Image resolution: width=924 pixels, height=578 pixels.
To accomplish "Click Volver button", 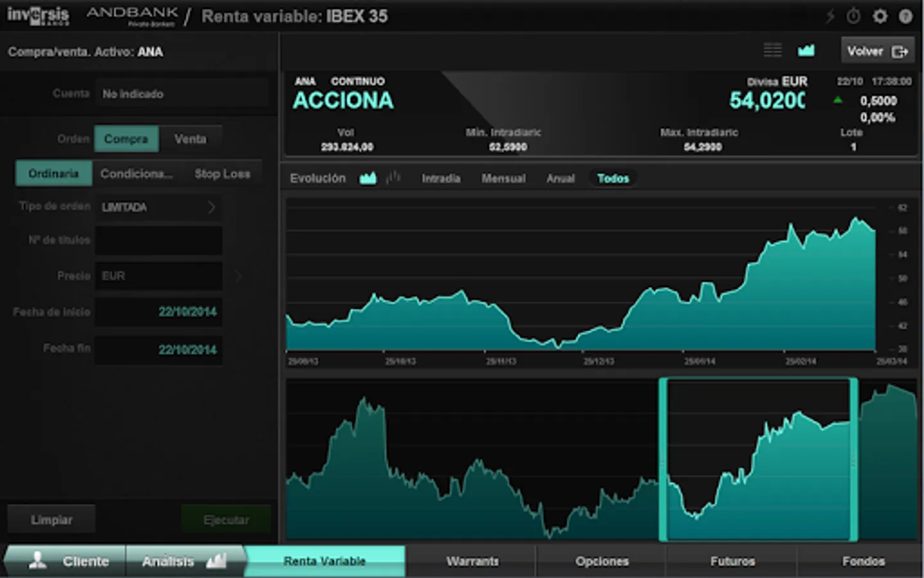I will pyautogui.click(x=878, y=51).
